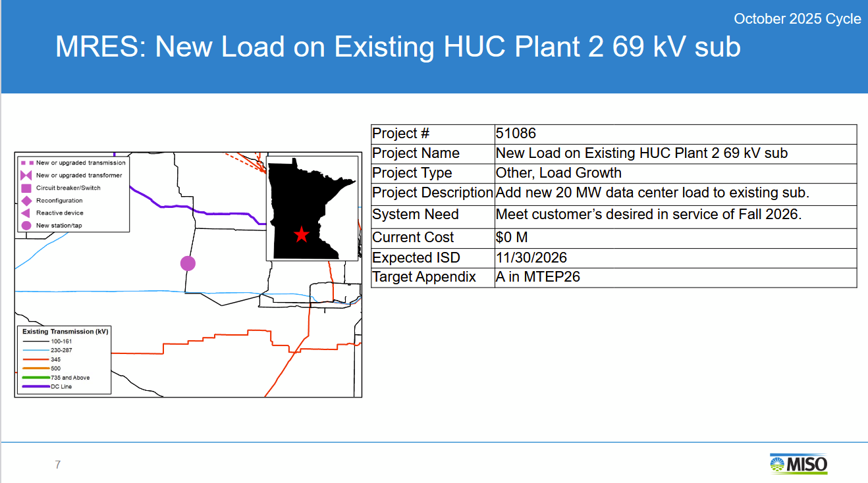Image resolution: width=868 pixels, height=483 pixels.
Task: Click the slide title heading text
Action: 398,47
